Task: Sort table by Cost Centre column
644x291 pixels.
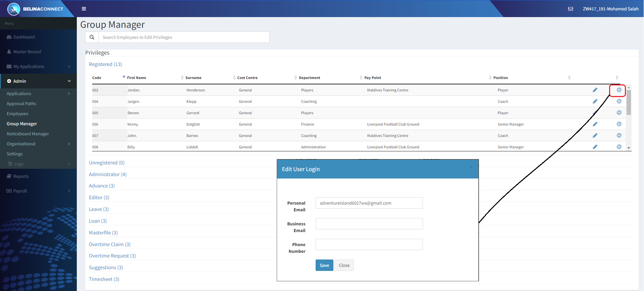Action: pyautogui.click(x=248, y=78)
